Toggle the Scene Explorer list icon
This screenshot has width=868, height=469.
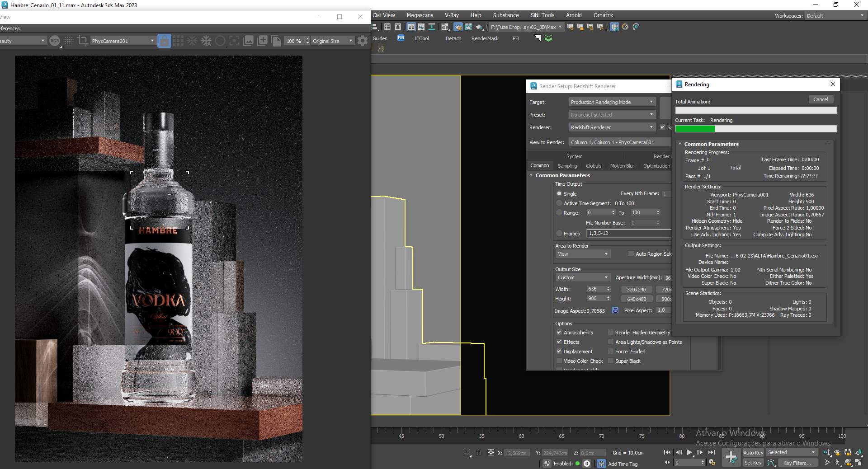(387, 27)
